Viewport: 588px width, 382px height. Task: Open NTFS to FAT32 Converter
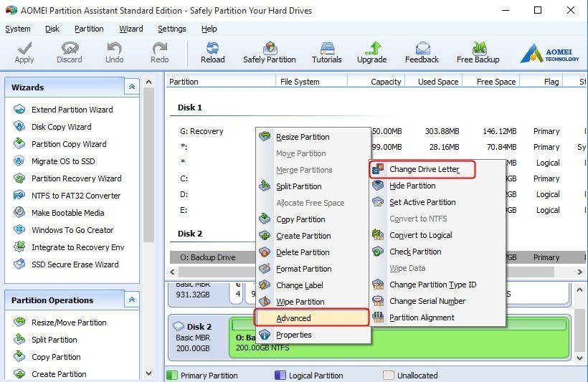click(76, 196)
